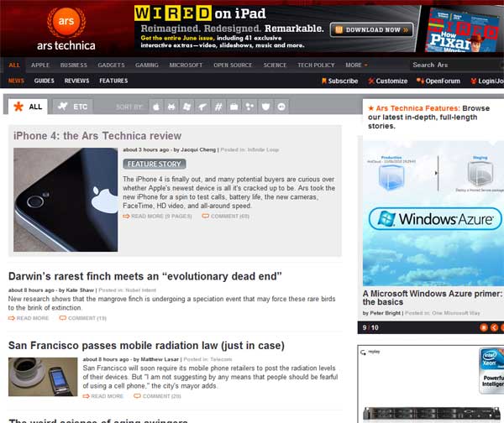504x423 pixels.
Task: Click the Login/Join icon
Action: [474, 81]
